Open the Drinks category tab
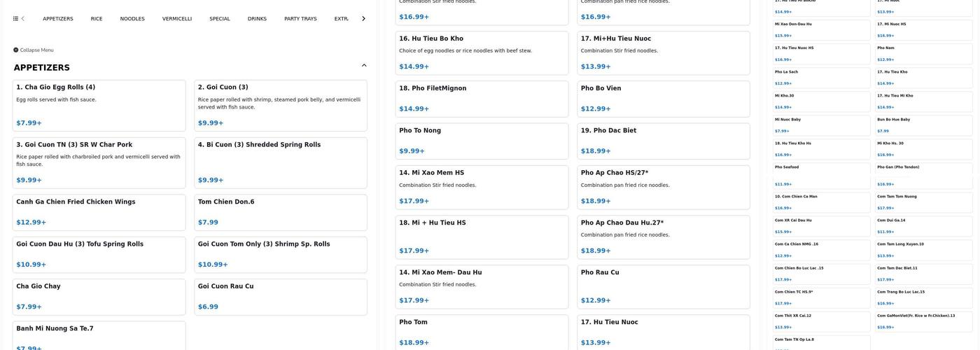 [x=257, y=19]
